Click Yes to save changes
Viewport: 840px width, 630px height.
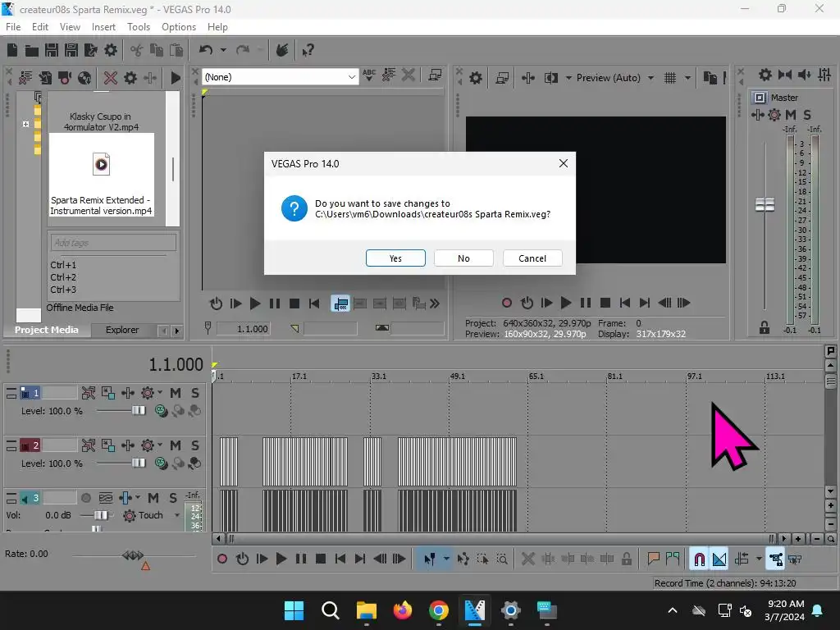(x=395, y=258)
